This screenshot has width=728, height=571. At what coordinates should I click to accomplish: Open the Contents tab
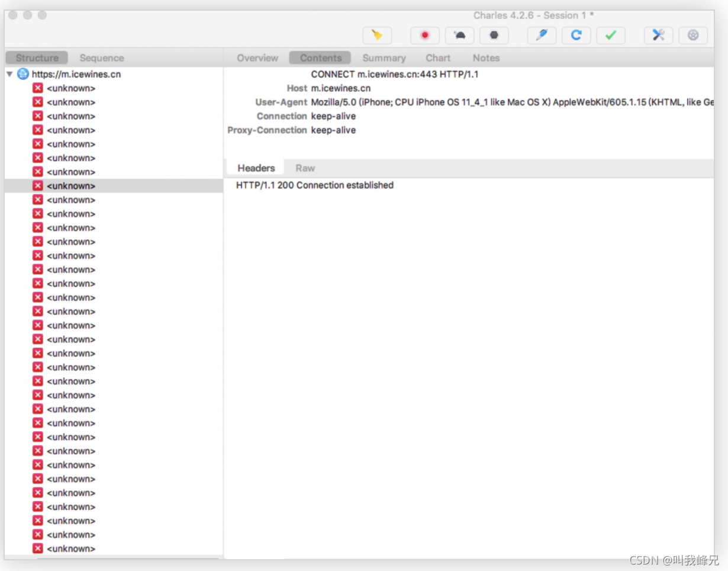click(320, 58)
